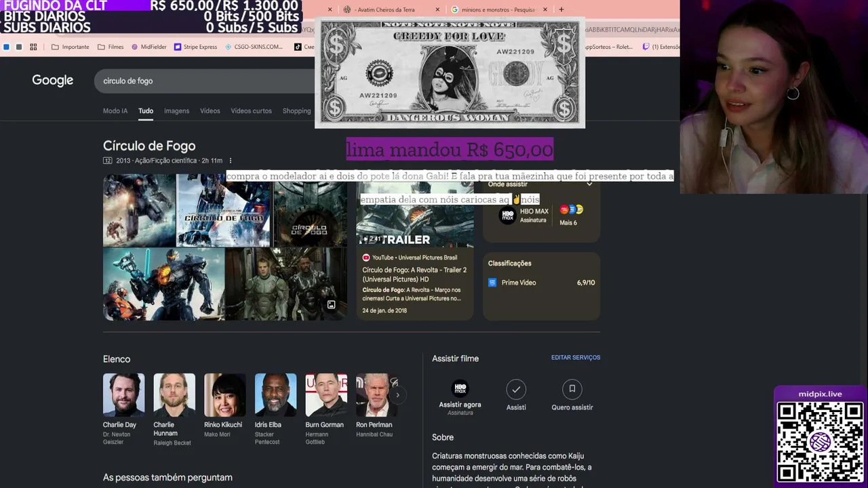Close the 'minions e monstros' tab
Screen dimensions: 868x488
pos(545,9)
